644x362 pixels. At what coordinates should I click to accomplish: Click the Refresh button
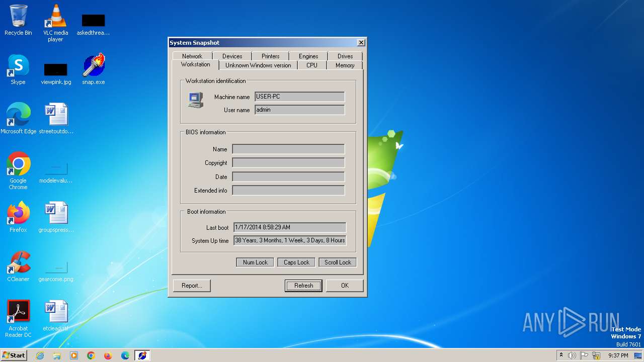(x=303, y=286)
